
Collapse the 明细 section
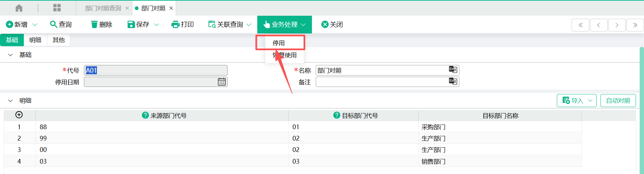pyautogui.click(x=10, y=101)
